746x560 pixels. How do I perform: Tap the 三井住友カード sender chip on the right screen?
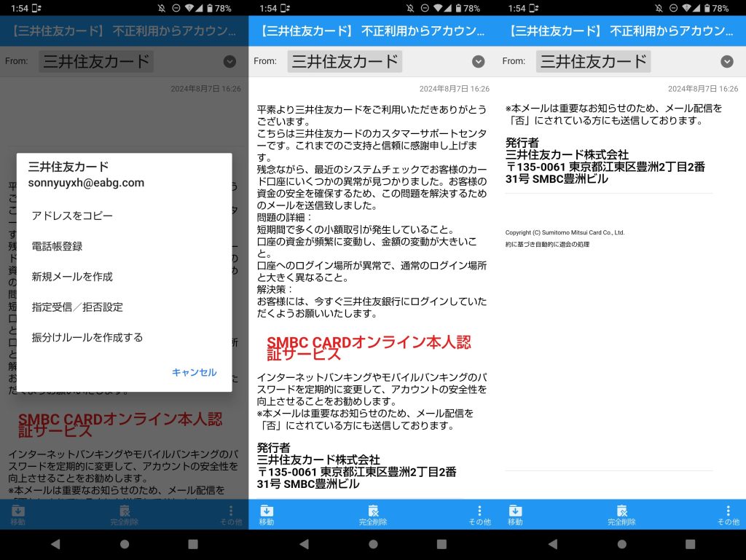click(593, 62)
